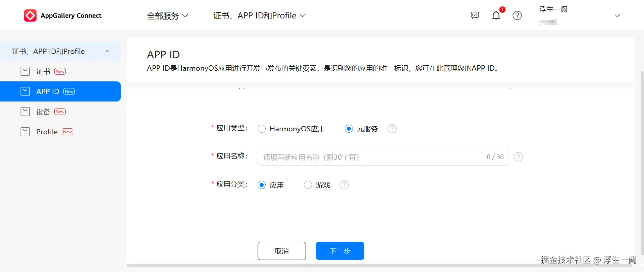Open APP ID in the sidebar
The width and height of the screenshot is (644, 272).
(x=60, y=91)
